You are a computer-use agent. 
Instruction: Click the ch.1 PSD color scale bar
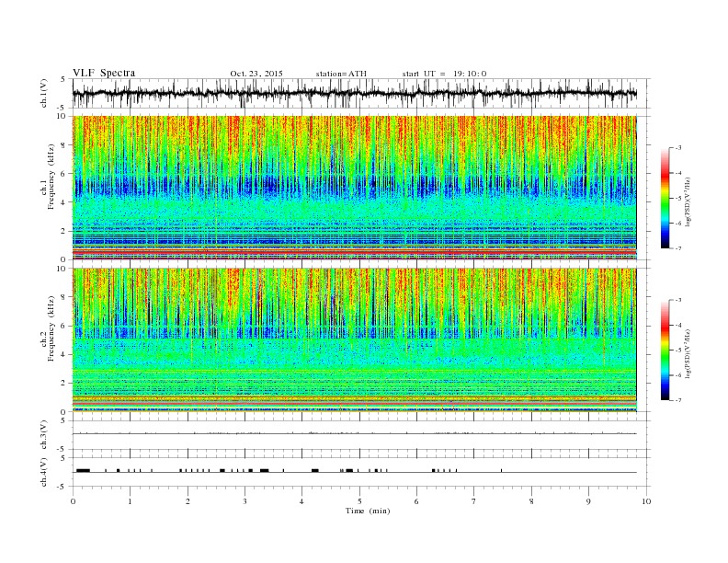pos(665,199)
